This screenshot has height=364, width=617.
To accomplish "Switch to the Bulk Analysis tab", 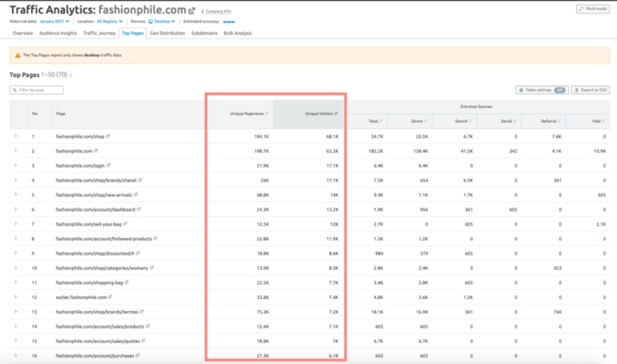I will [x=238, y=33].
